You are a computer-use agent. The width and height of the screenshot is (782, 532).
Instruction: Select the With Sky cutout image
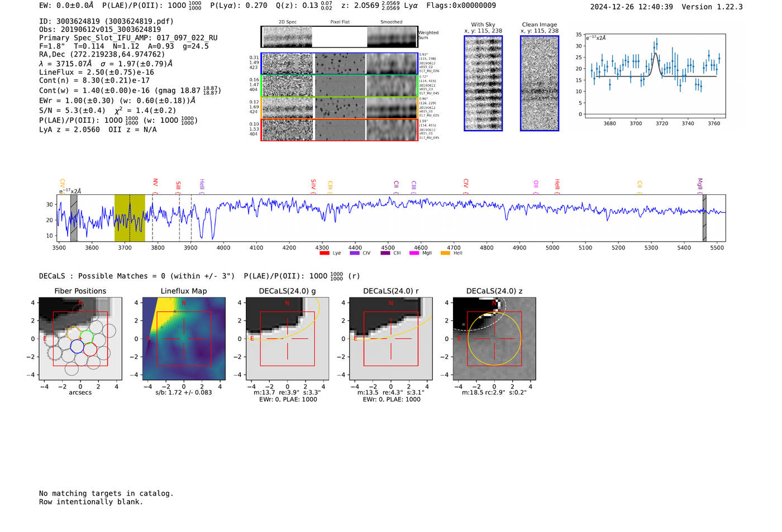click(x=483, y=83)
